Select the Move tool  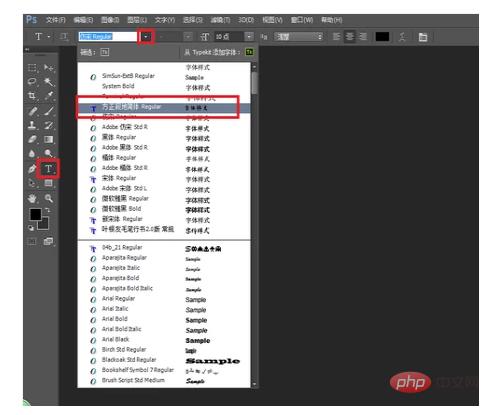click(49, 68)
